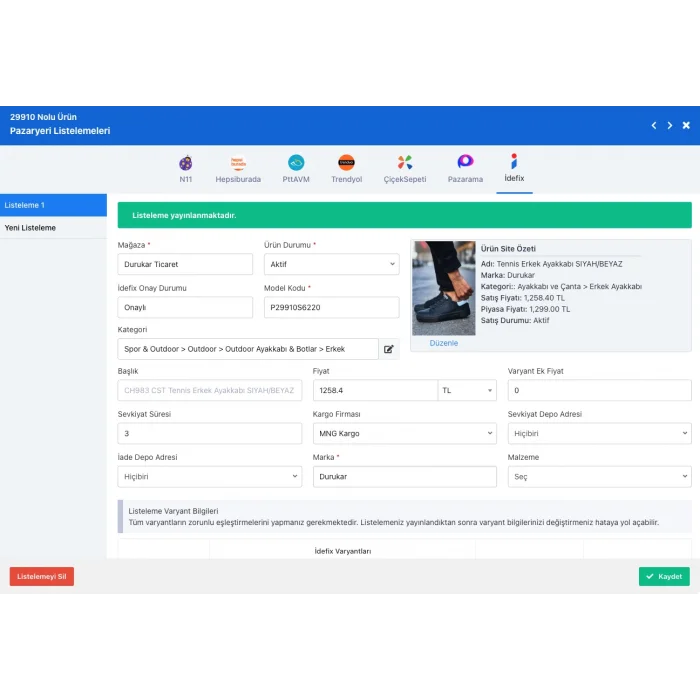Click the Sevkiyat Süresi input field

click(209, 434)
